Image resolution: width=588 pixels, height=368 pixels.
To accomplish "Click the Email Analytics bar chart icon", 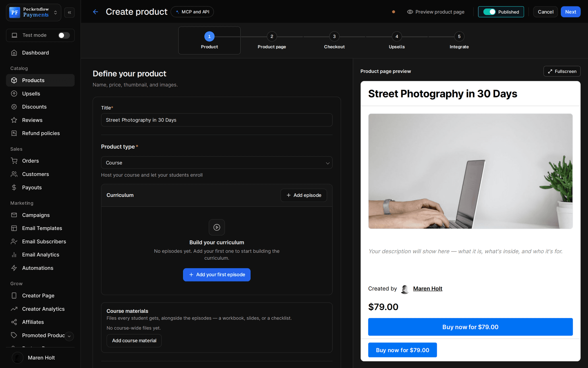I will click(x=14, y=254).
